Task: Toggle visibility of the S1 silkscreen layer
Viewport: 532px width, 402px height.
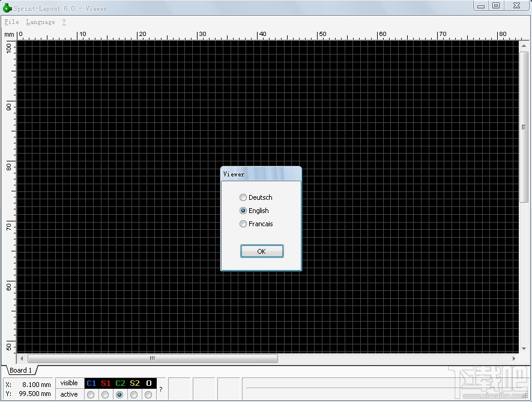Action: (x=105, y=383)
